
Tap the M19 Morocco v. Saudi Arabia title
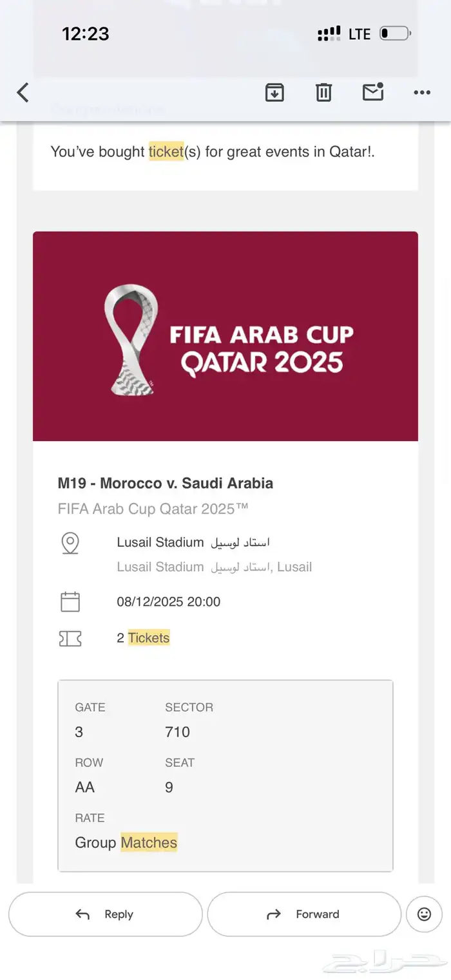(x=166, y=483)
